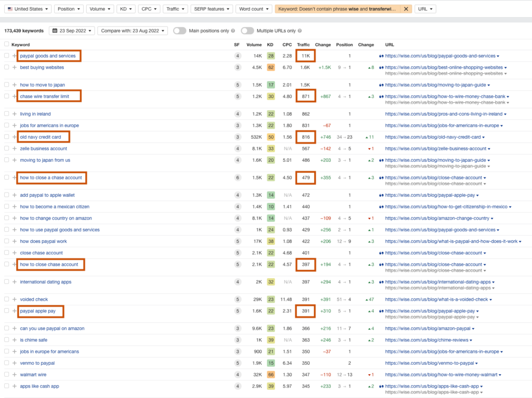The image size is (532, 398).
Task: Click the plus icon beside 'living in ireland'
Action: click(x=14, y=114)
